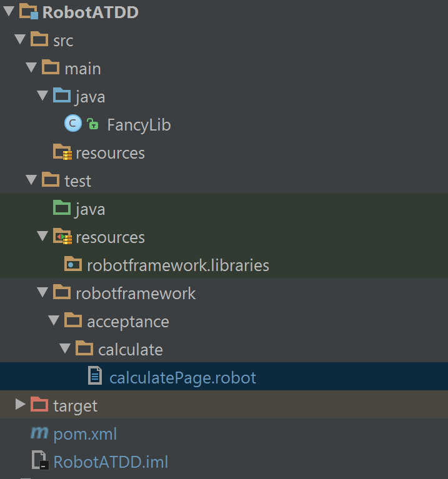This screenshot has height=479, width=448.
Task: Click the blue main java source folder icon
Action: coord(62,96)
